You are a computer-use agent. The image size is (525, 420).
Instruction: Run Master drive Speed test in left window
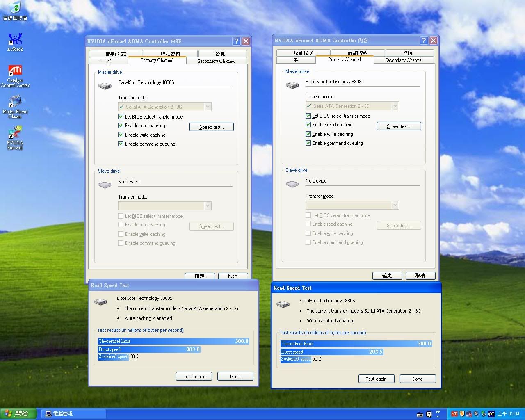212,127
